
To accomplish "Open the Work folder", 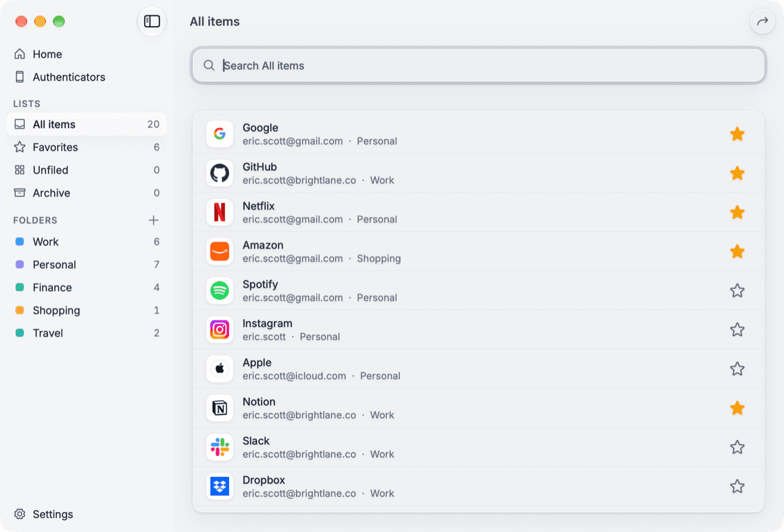I will (x=86, y=242).
